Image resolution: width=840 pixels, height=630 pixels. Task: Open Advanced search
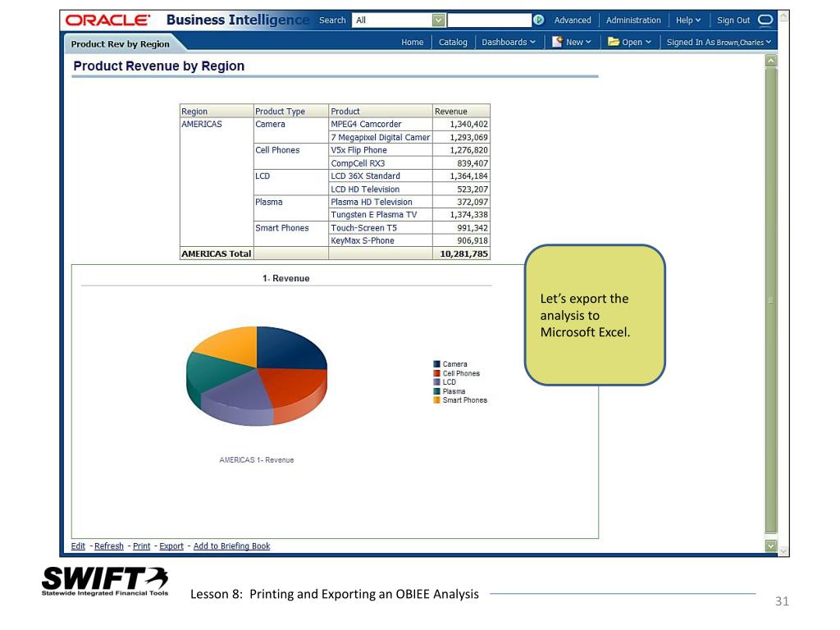(x=572, y=21)
